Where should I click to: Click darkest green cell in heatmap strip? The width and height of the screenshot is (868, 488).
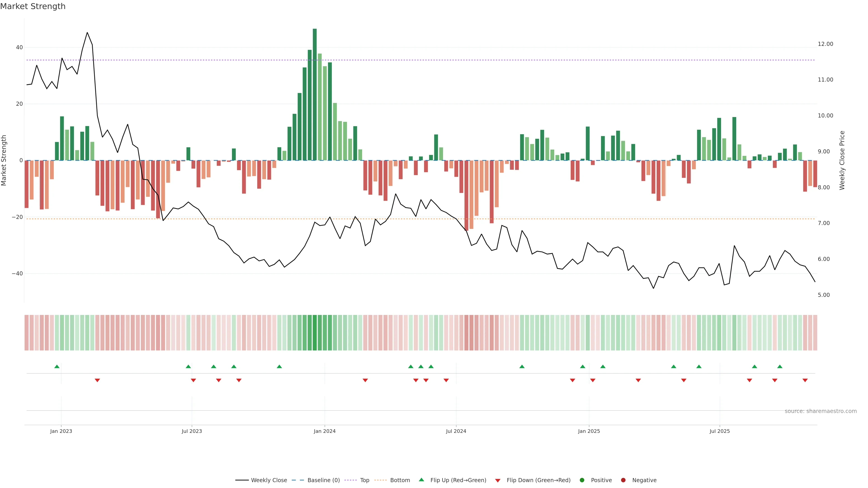[315, 333]
